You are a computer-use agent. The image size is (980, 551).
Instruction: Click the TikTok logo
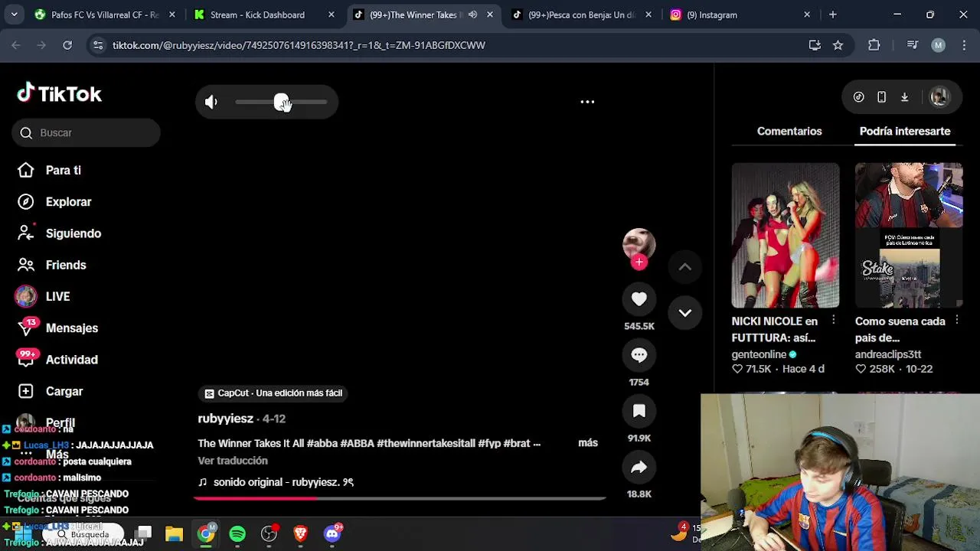[59, 94]
